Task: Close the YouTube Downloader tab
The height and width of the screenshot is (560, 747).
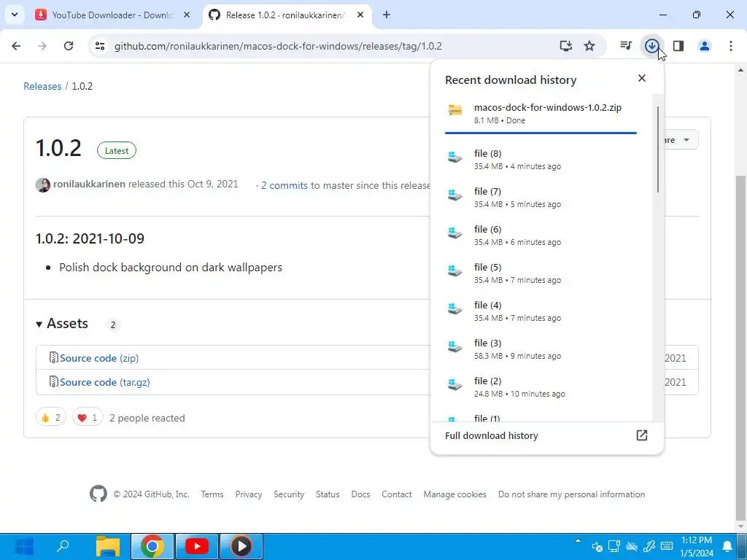Action: tap(187, 15)
